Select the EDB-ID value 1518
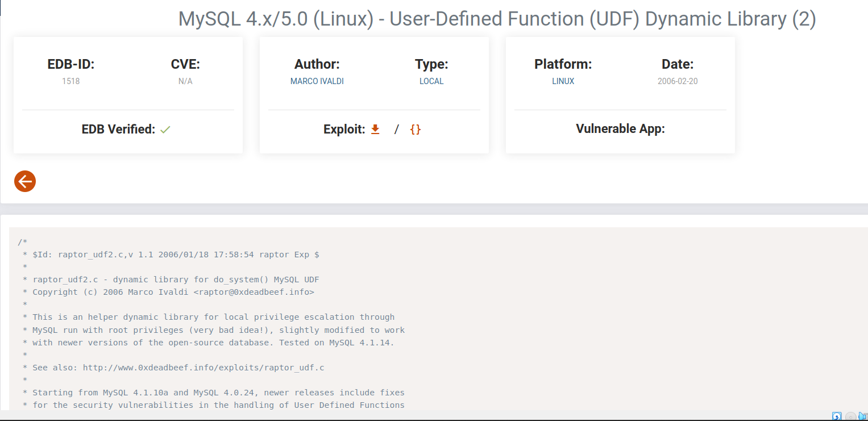This screenshot has width=868, height=421. tap(71, 81)
